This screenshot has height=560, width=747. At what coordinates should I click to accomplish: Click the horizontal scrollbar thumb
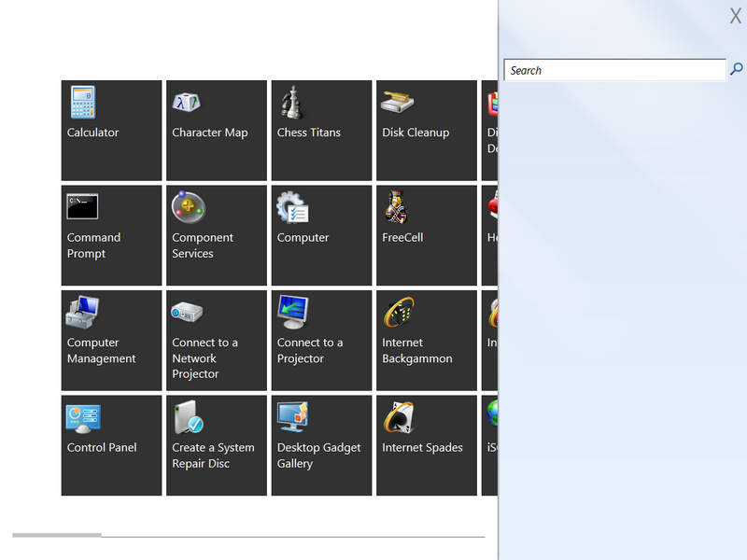pos(56,535)
